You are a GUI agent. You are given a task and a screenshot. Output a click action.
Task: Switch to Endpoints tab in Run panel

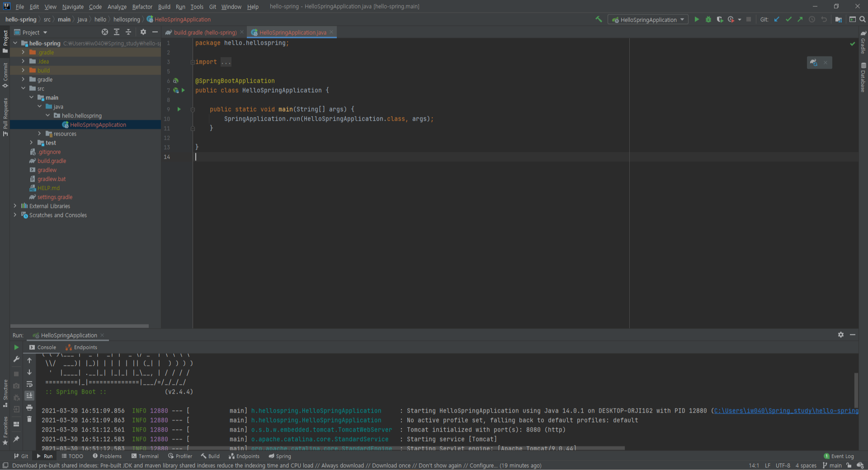pos(81,347)
